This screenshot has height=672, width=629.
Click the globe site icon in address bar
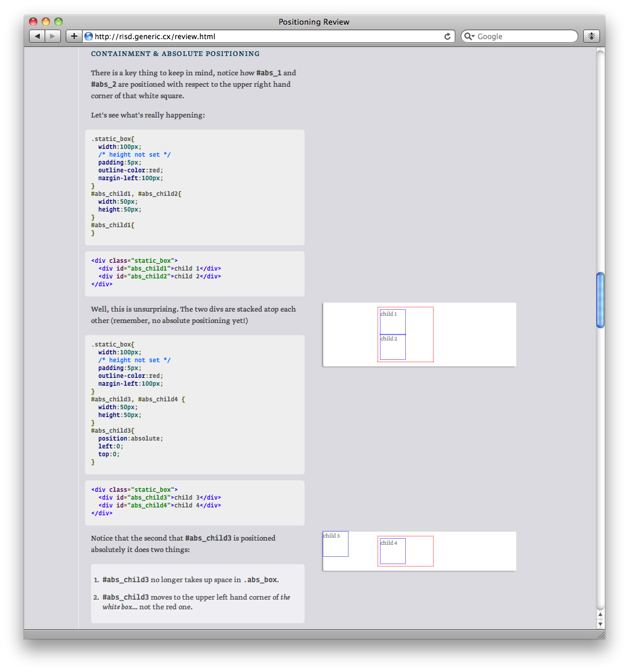tap(89, 36)
